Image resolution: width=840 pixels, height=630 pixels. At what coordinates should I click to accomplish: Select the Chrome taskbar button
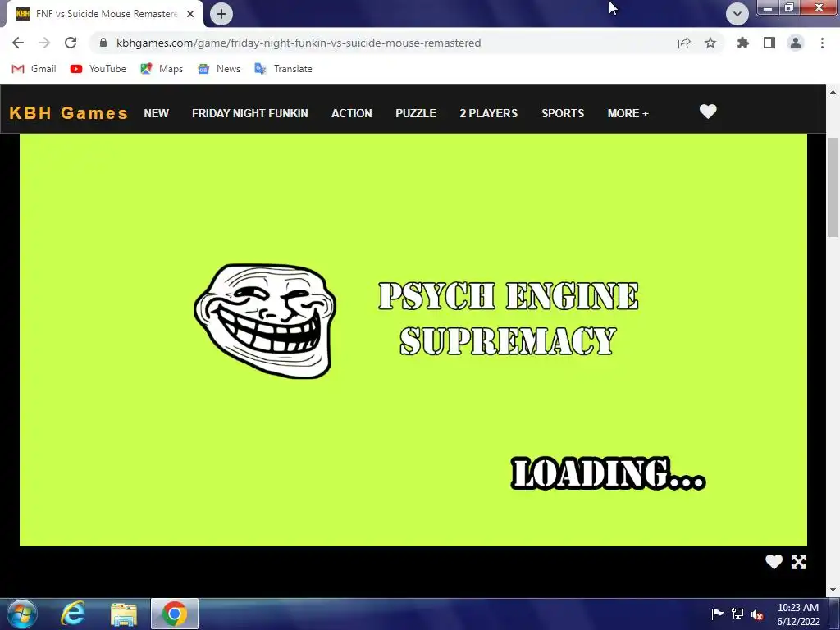click(175, 614)
